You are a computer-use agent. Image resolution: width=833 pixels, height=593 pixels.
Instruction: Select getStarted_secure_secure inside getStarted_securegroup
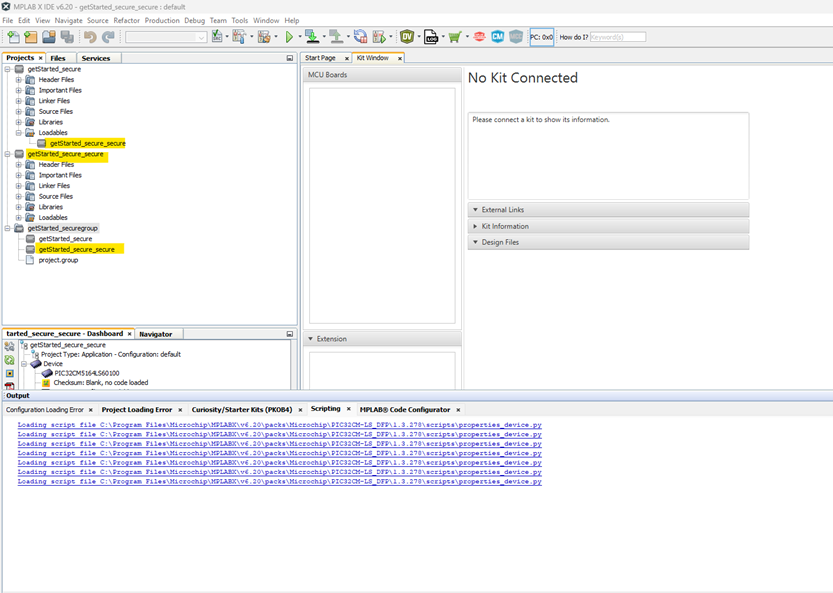[x=76, y=249]
